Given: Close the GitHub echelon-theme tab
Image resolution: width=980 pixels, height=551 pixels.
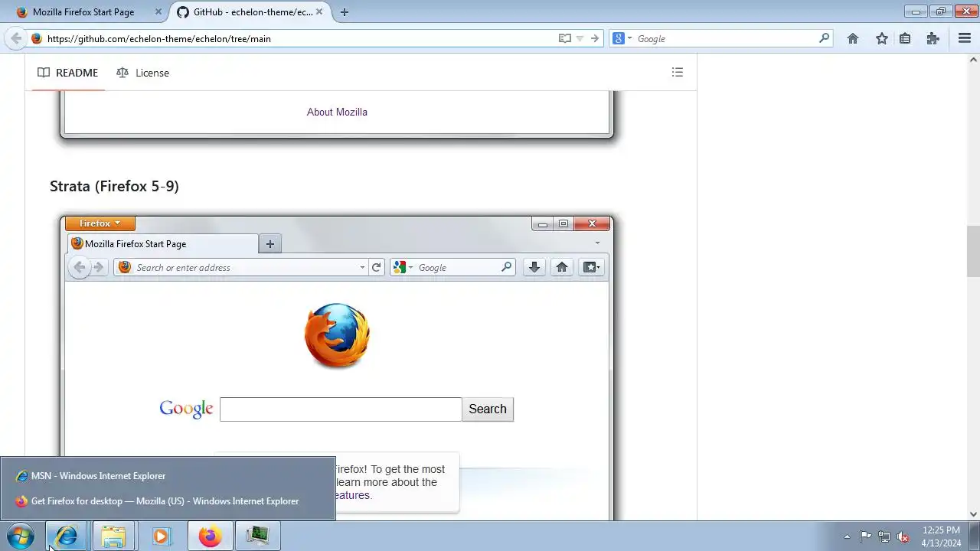Looking at the screenshot, I should pyautogui.click(x=319, y=12).
